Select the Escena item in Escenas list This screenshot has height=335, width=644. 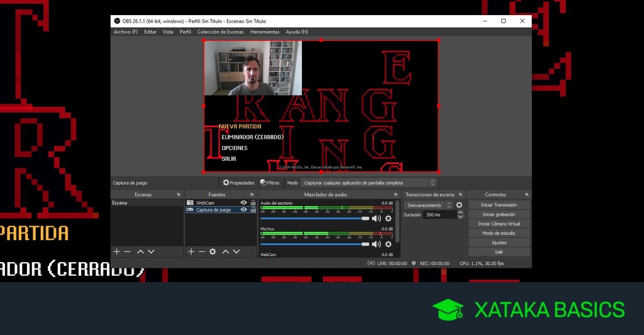coord(147,203)
